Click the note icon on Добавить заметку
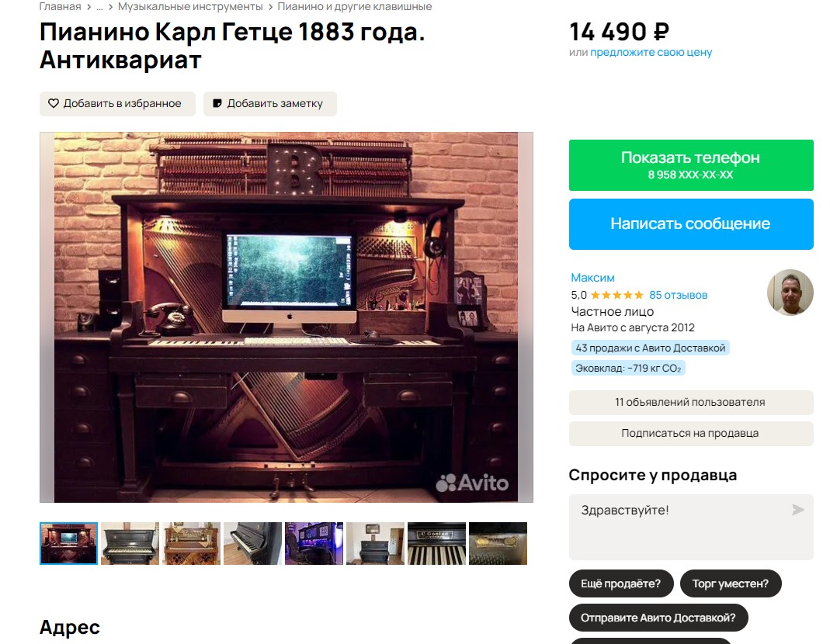Image resolution: width=830 pixels, height=644 pixels. [217, 103]
